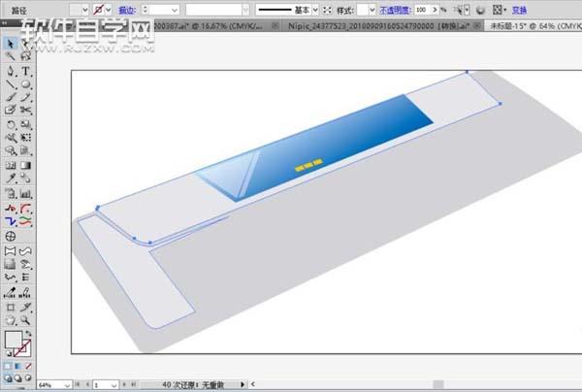Reset to default fill and stroke

(x=8, y=354)
